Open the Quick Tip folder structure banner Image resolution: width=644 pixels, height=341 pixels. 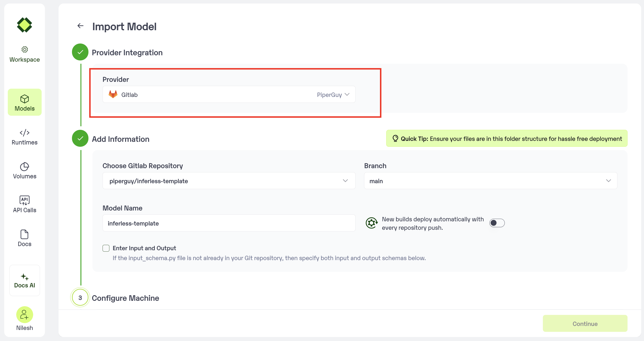click(507, 138)
